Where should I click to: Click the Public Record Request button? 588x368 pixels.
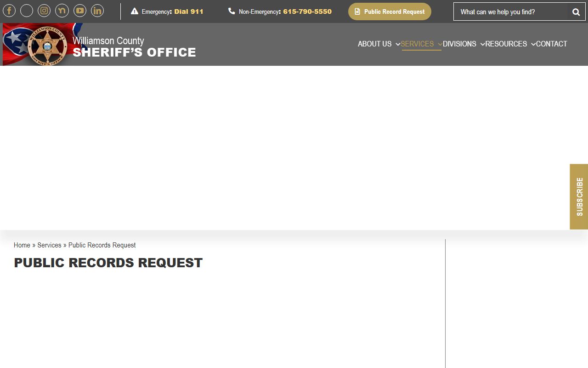click(390, 11)
